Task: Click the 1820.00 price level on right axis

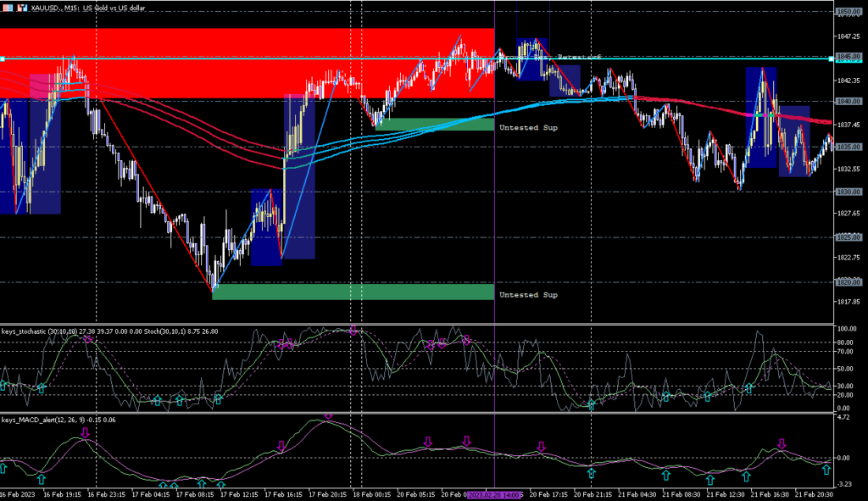Action: [x=847, y=282]
